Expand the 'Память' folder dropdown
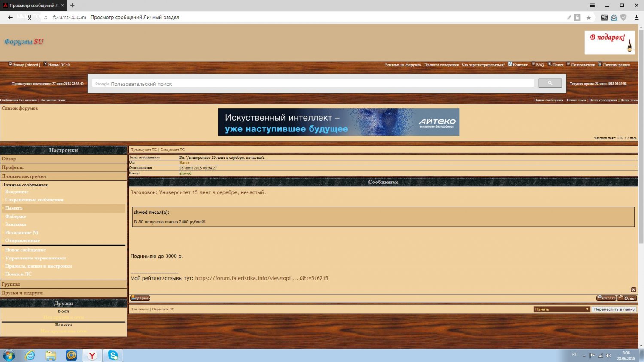 point(562,309)
